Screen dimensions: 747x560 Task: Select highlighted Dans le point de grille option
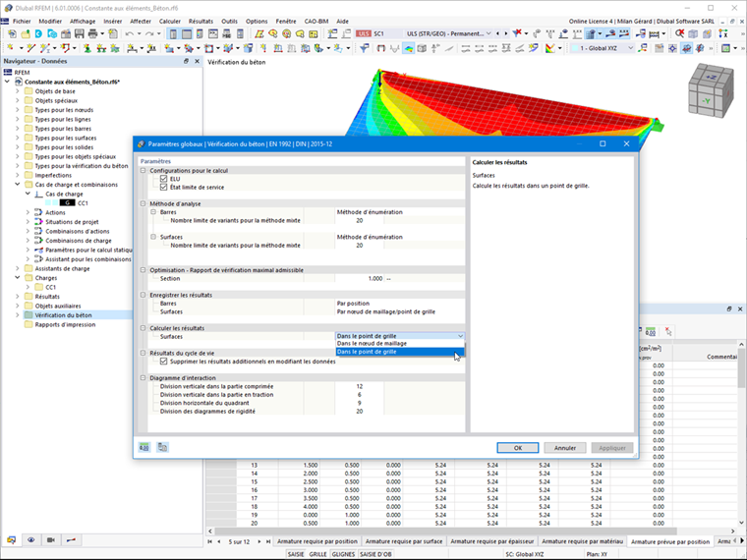tap(400, 352)
